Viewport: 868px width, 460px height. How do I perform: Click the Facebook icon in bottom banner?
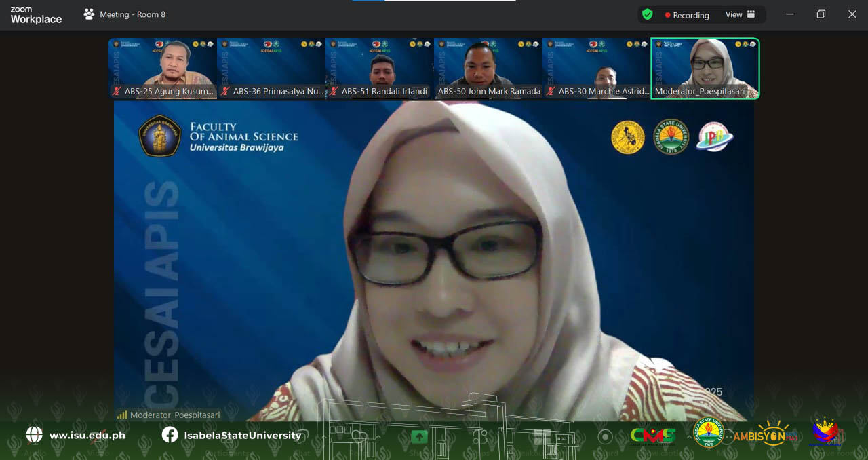(170, 435)
